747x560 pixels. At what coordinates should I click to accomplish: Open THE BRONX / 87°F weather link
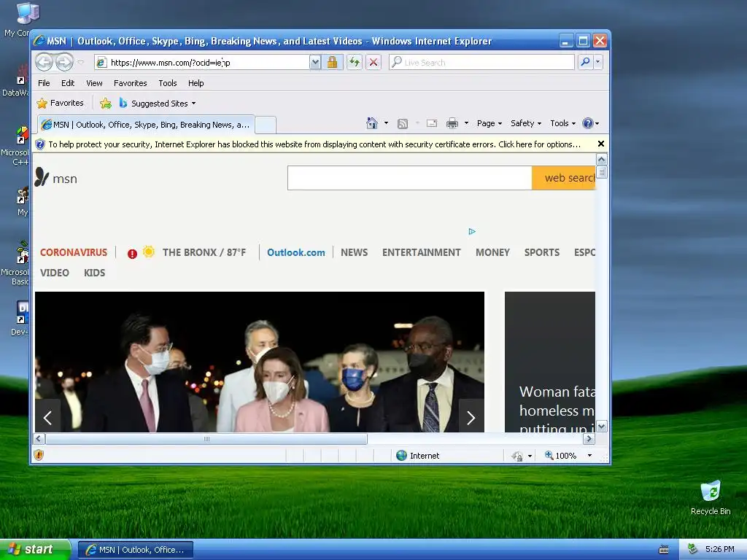[204, 252]
